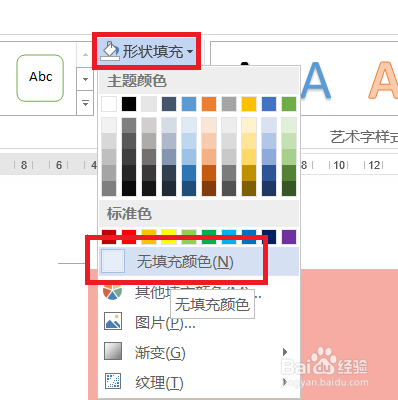
Task: Click the paint bucket shape fill icon
Action: click(x=110, y=51)
